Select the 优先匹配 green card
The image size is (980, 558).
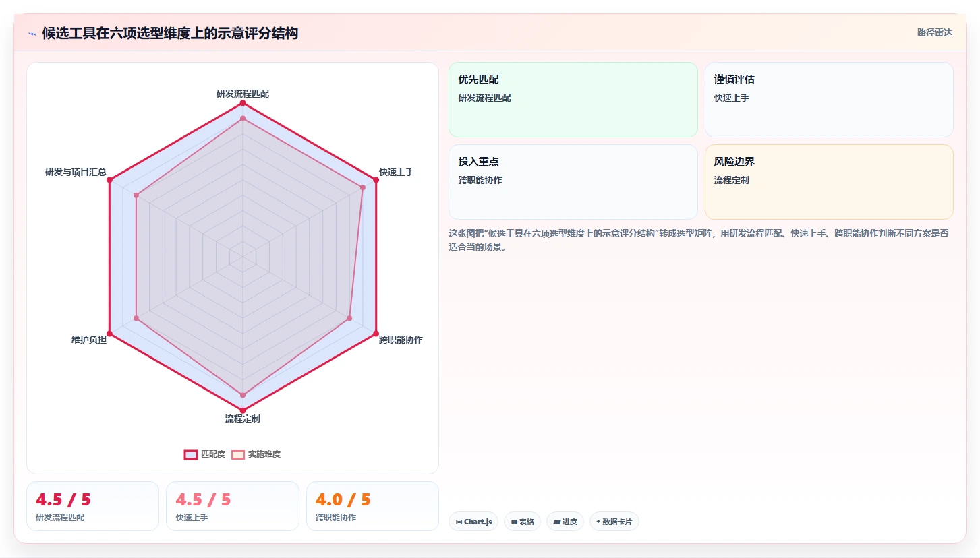(x=573, y=100)
